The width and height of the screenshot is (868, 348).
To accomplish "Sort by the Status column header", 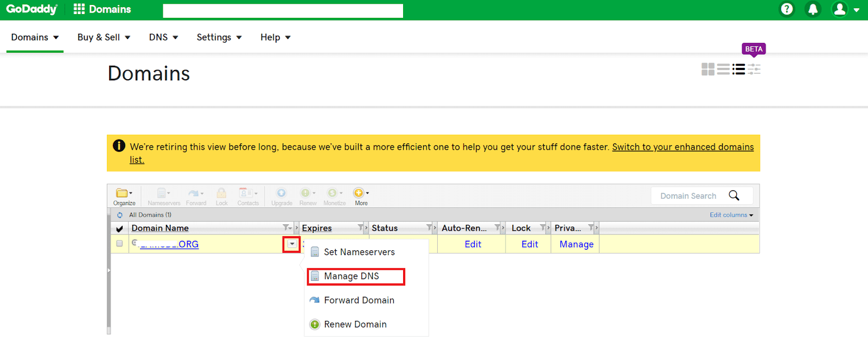I will tap(385, 228).
